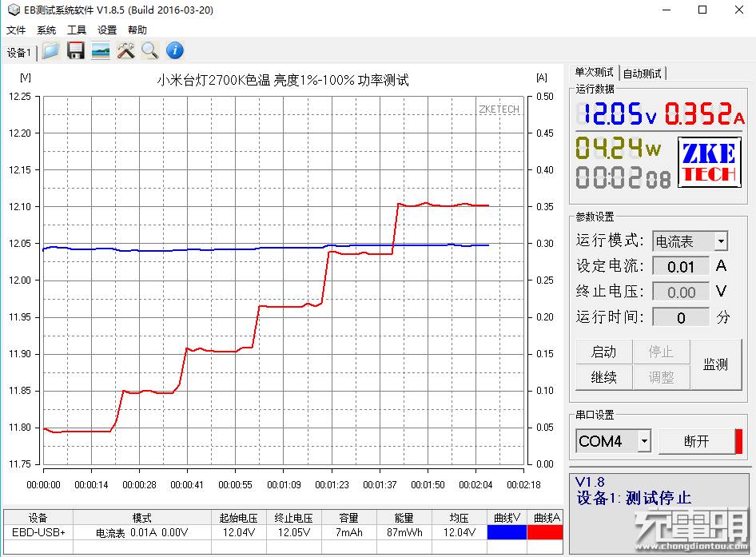The height and width of the screenshot is (557, 756).
Task: Click the 04.24W power readout
Action: pos(619,148)
